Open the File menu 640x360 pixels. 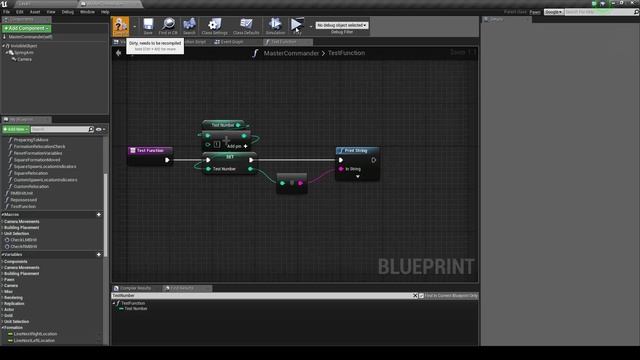[x=7, y=12]
